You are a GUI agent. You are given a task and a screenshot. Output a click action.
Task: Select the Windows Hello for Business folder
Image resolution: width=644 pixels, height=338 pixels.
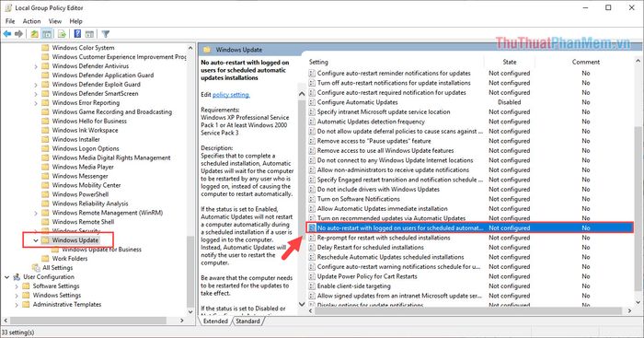(89, 122)
